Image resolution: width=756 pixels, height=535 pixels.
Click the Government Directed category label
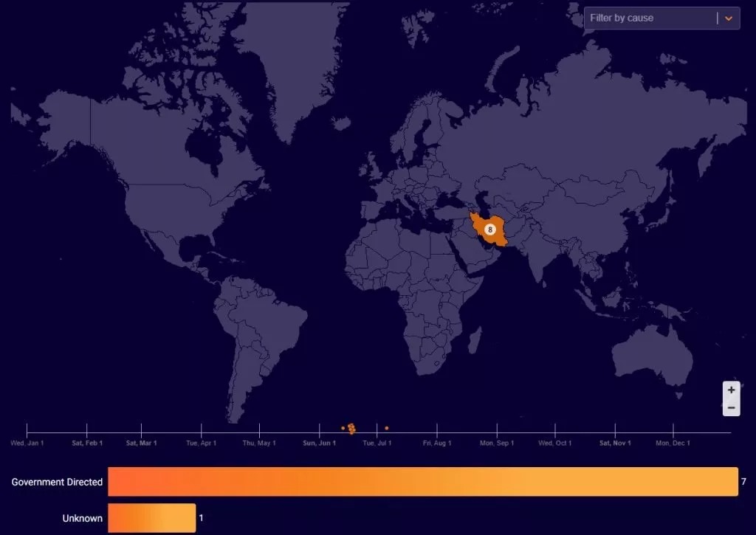(57, 482)
